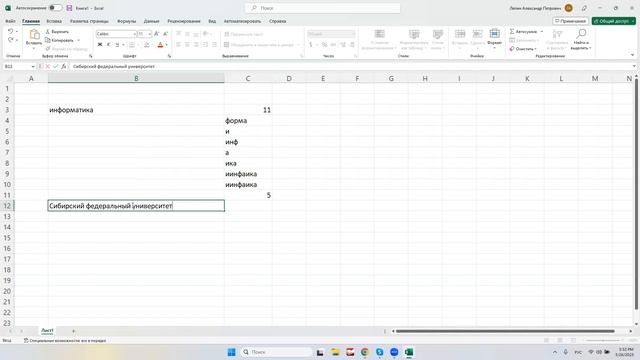The width and height of the screenshot is (640, 360).
Task: Switch to the Данные ribbon tab
Action: point(151,21)
